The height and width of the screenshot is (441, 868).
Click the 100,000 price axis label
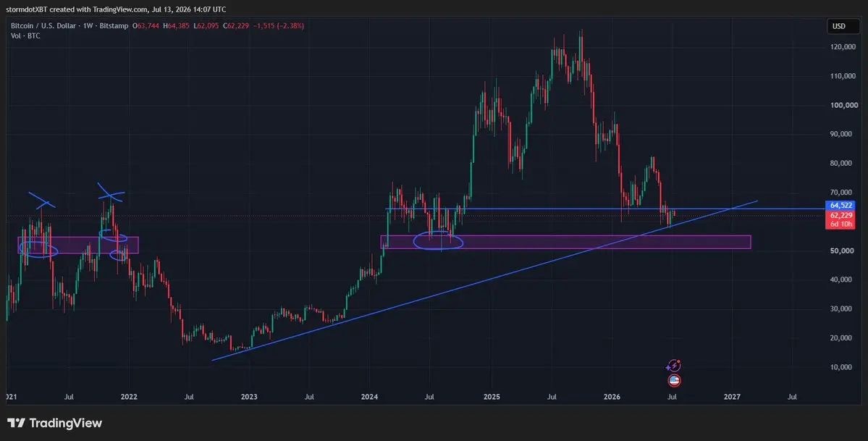(x=843, y=105)
